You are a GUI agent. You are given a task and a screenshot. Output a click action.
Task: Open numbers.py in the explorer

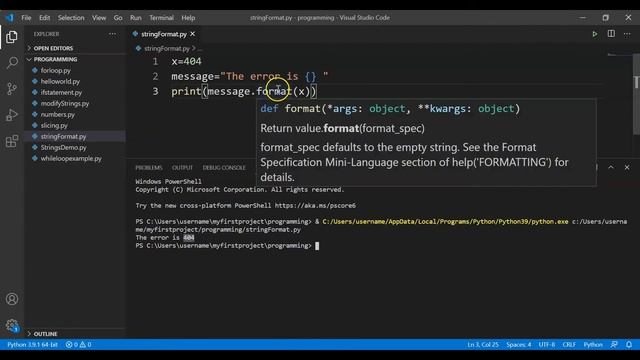tap(58, 114)
